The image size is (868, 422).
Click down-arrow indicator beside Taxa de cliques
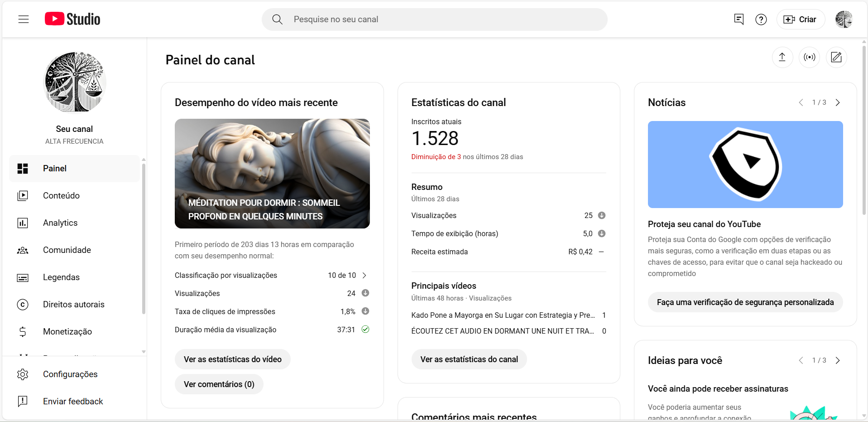tap(365, 311)
